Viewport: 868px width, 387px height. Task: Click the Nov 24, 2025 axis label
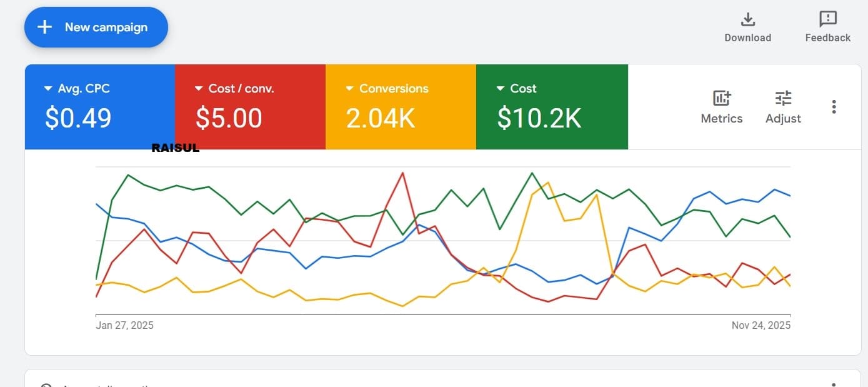coord(761,325)
